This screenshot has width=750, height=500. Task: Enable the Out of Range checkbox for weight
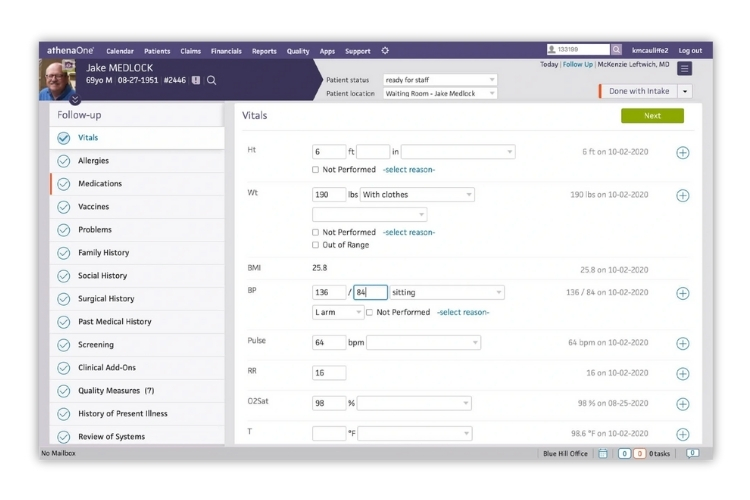pos(316,245)
